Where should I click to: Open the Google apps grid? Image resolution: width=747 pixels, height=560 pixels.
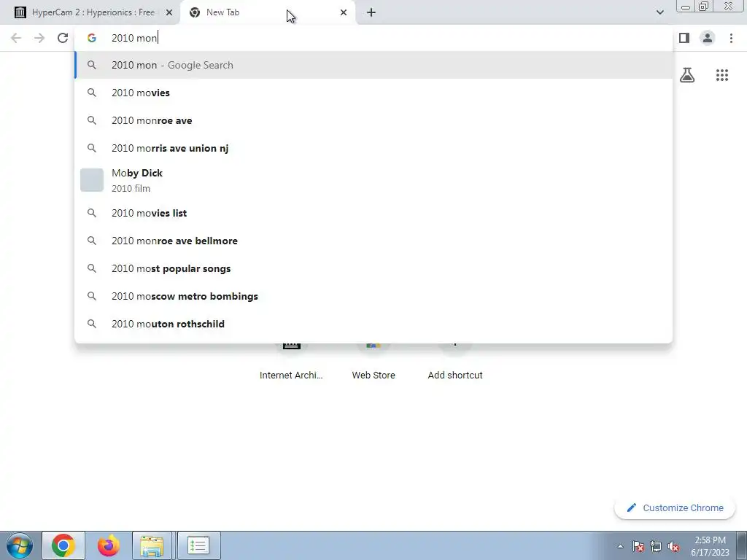pos(722,75)
